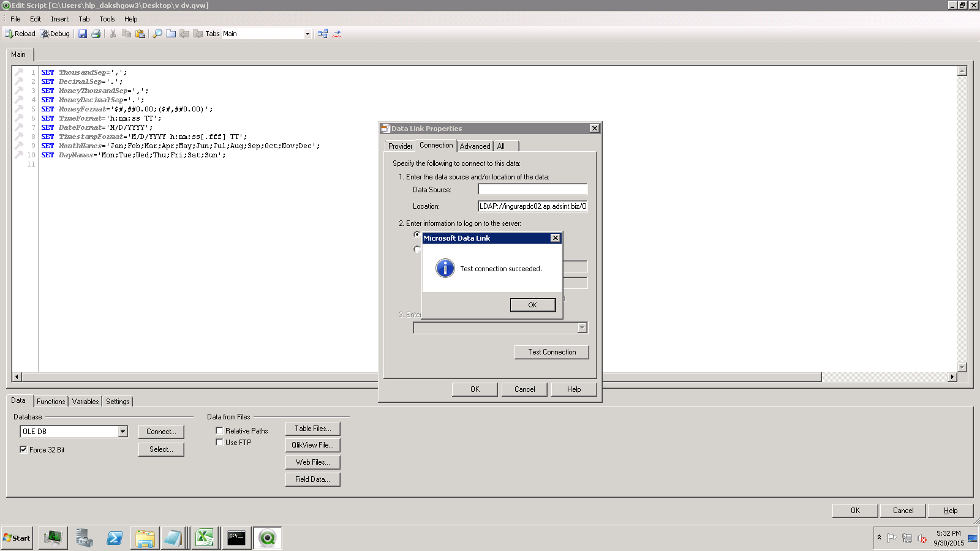
Task: Click the Reload script toolbar button
Action: (20, 34)
